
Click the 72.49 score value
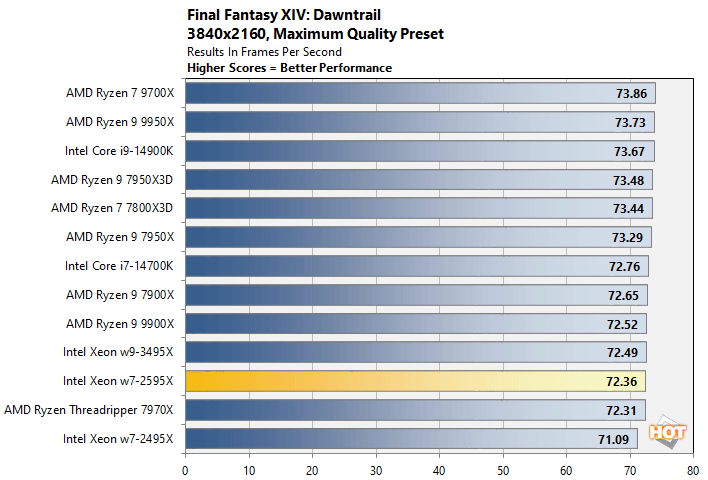pos(622,353)
